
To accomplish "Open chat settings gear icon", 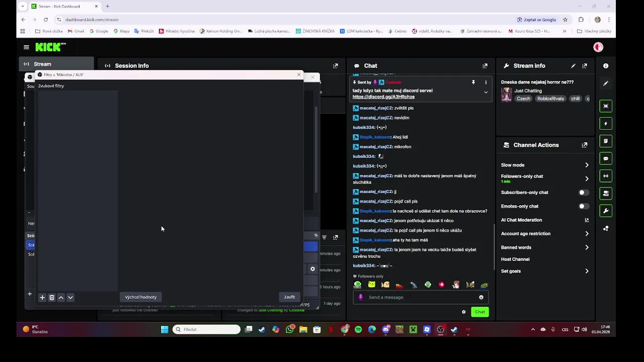I will click(x=463, y=312).
